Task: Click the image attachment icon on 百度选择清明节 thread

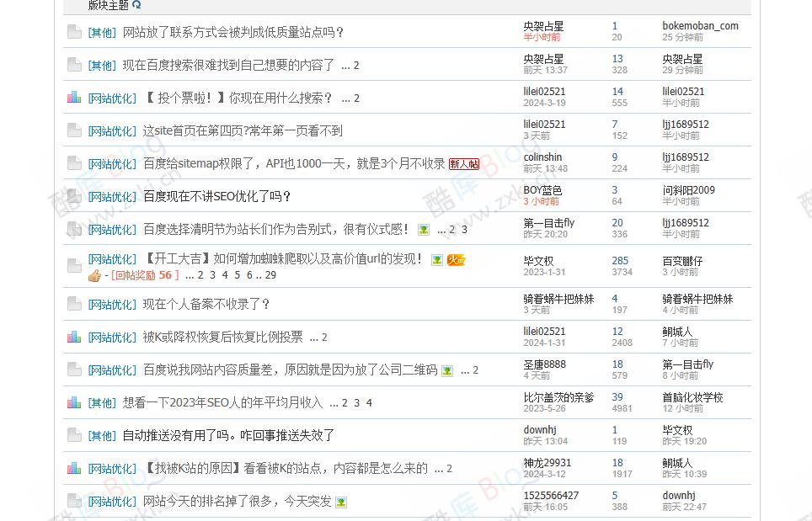Action: [424, 230]
